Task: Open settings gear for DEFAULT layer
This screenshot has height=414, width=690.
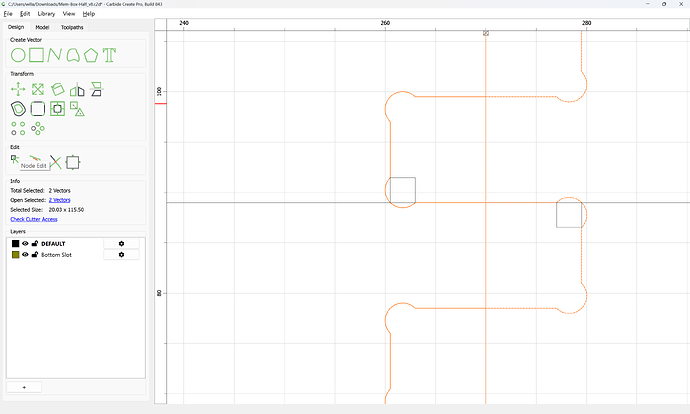Action: [x=121, y=243]
